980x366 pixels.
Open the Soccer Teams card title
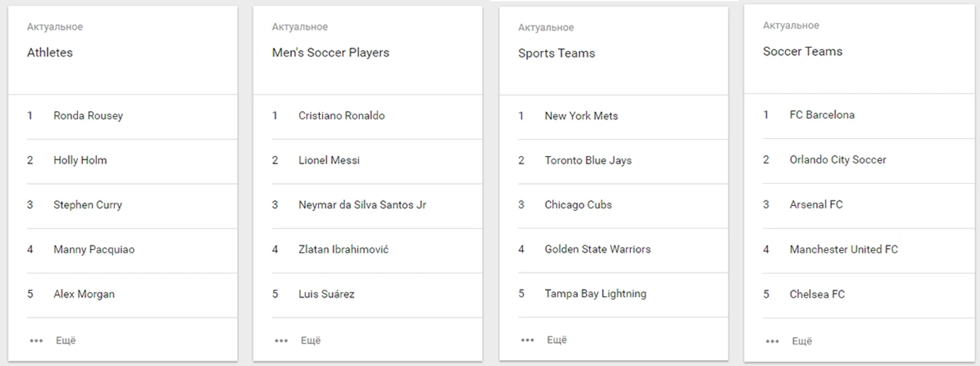click(x=802, y=52)
